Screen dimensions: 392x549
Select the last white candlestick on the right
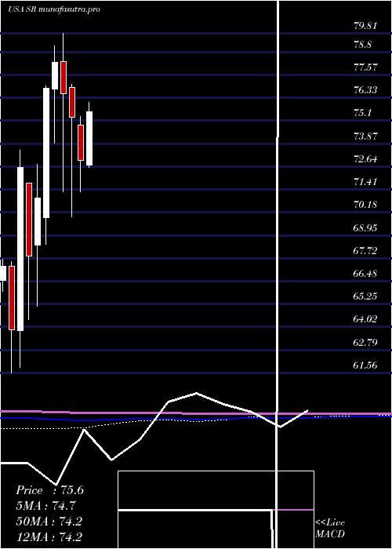click(x=89, y=138)
